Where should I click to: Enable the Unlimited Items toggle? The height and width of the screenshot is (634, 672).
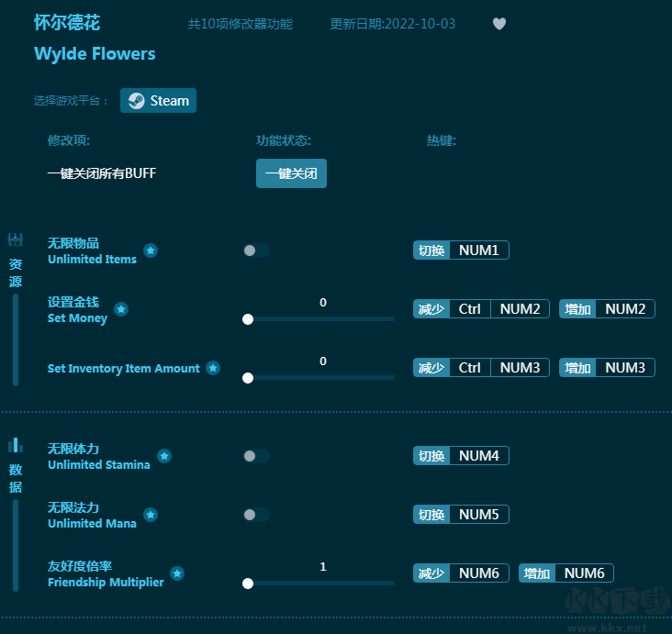click(x=256, y=250)
